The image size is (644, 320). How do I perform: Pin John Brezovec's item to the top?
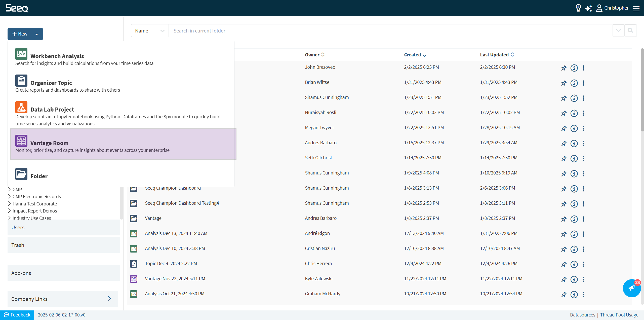563,68
